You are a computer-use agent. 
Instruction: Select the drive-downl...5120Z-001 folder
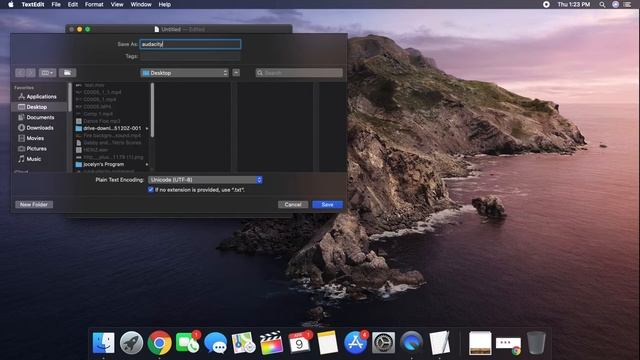click(x=112, y=128)
